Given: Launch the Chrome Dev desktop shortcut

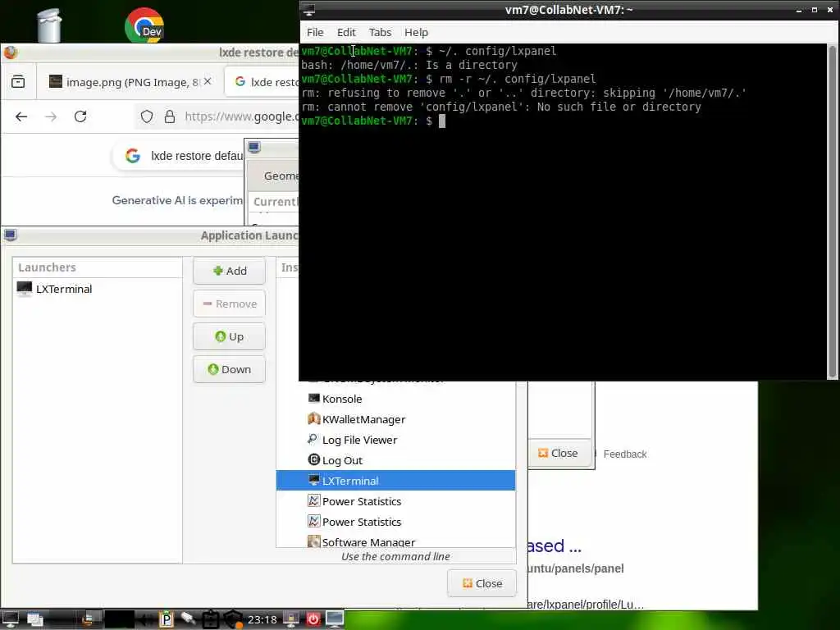Looking at the screenshot, I should [144, 25].
